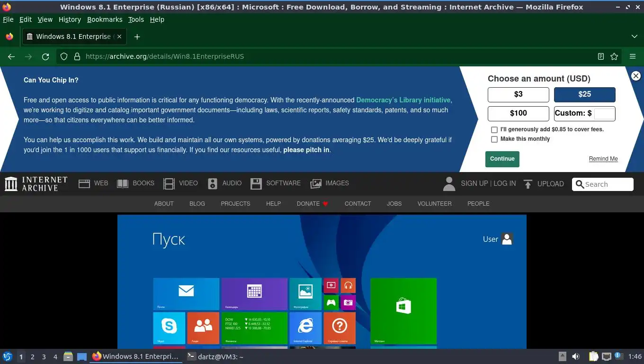This screenshot has width=644, height=364.
Task: Click the magnifier icon in search box
Action: click(580, 184)
